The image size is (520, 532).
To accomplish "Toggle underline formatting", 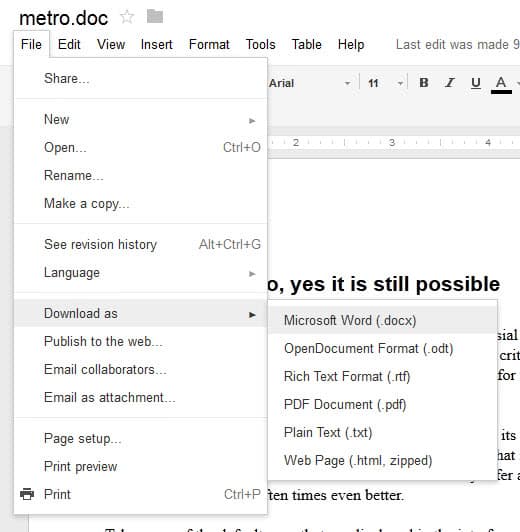I will 476,82.
